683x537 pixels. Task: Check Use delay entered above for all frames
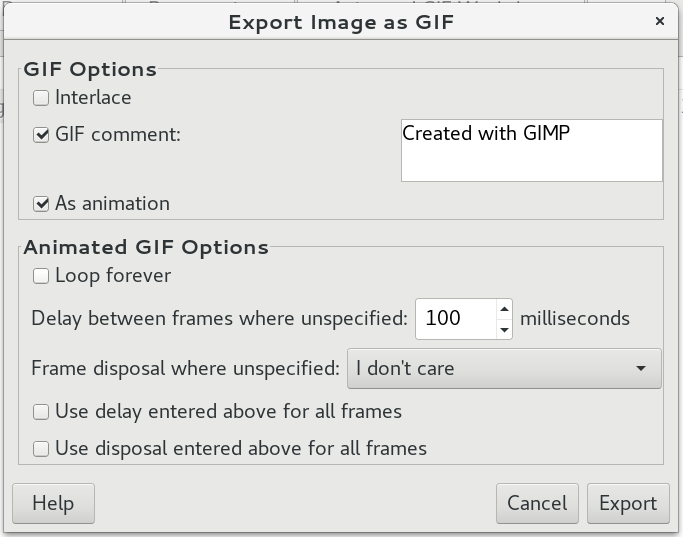click(x=41, y=412)
